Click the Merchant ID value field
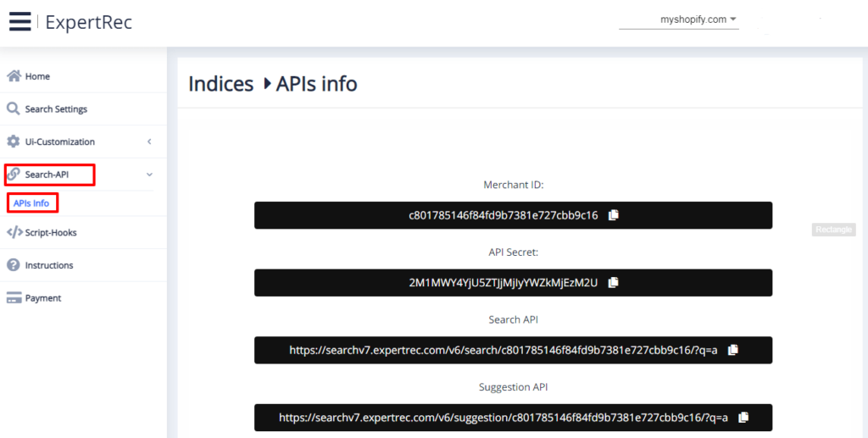The image size is (868, 438). coord(504,215)
